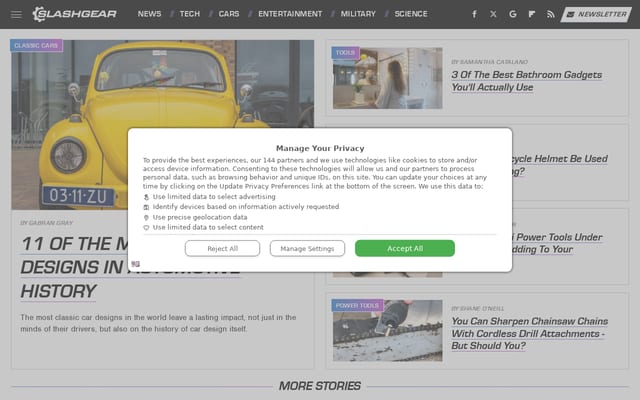The height and width of the screenshot is (400, 640).
Task: Open the Military menu
Action: pyautogui.click(x=358, y=14)
